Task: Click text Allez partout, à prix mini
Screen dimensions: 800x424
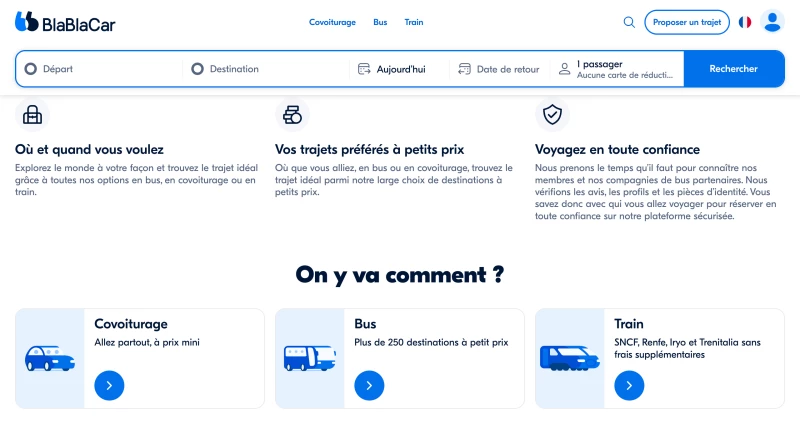Action: pyautogui.click(x=147, y=342)
